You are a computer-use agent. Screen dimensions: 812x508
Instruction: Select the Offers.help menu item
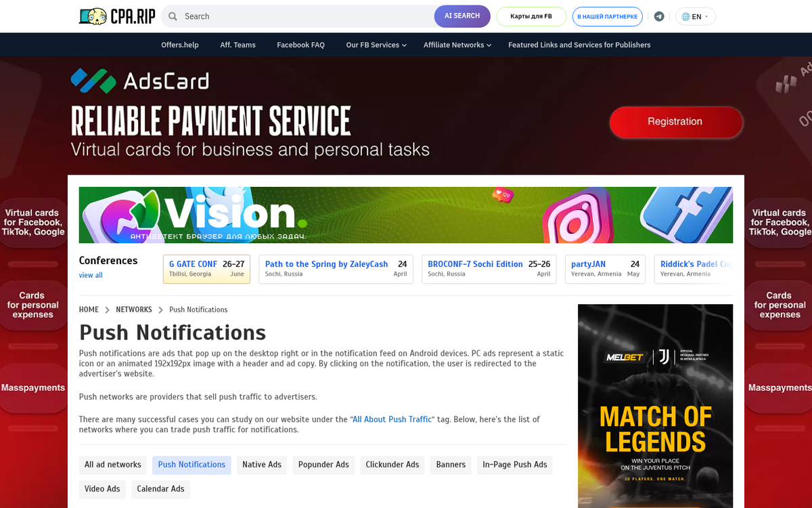point(179,44)
